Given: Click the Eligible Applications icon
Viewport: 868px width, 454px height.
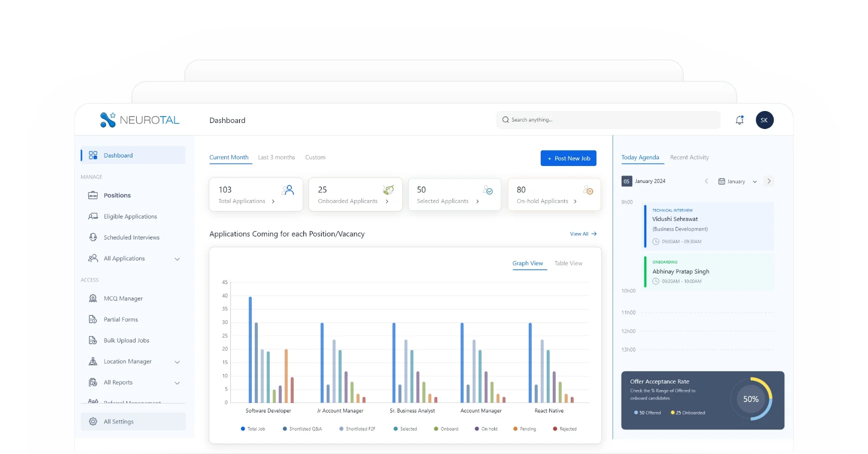Looking at the screenshot, I should [93, 216].
